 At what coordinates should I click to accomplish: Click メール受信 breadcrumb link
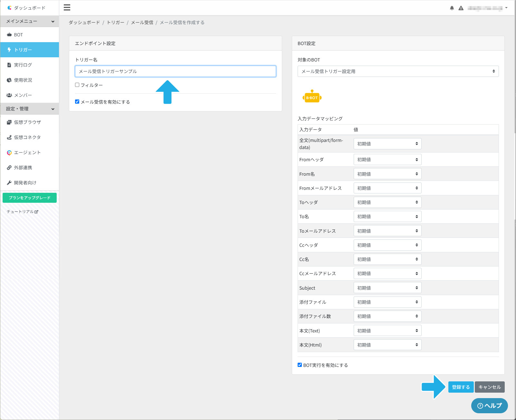click(x=142, y=23)
